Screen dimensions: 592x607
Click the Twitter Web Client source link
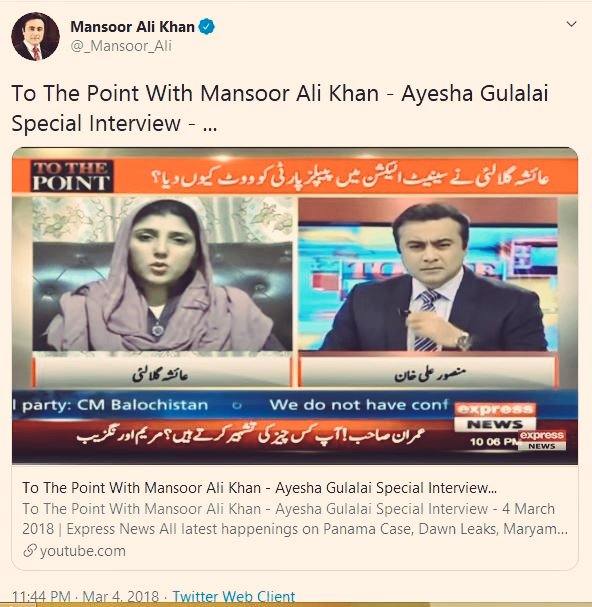pyautogui.click(x=233, y=597)
